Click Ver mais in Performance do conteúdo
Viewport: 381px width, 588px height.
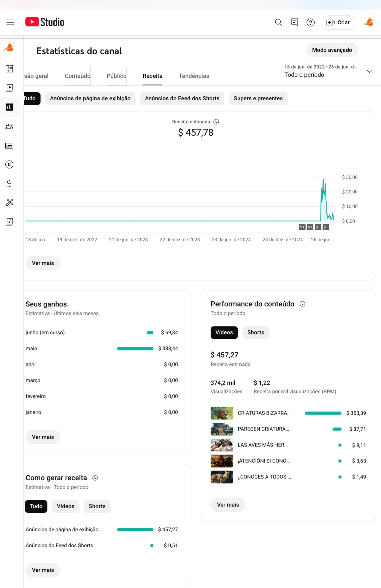click(228, 505)
